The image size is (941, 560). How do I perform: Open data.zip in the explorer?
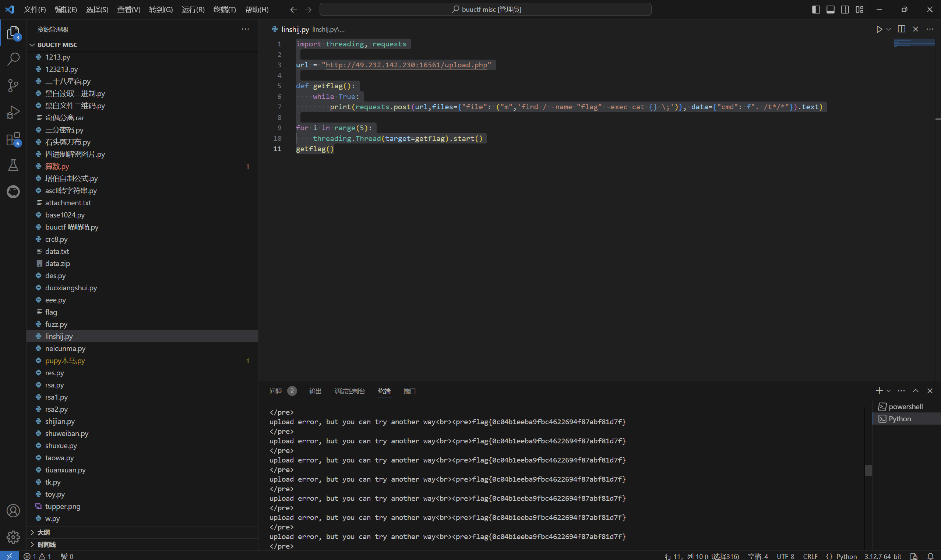142,263
